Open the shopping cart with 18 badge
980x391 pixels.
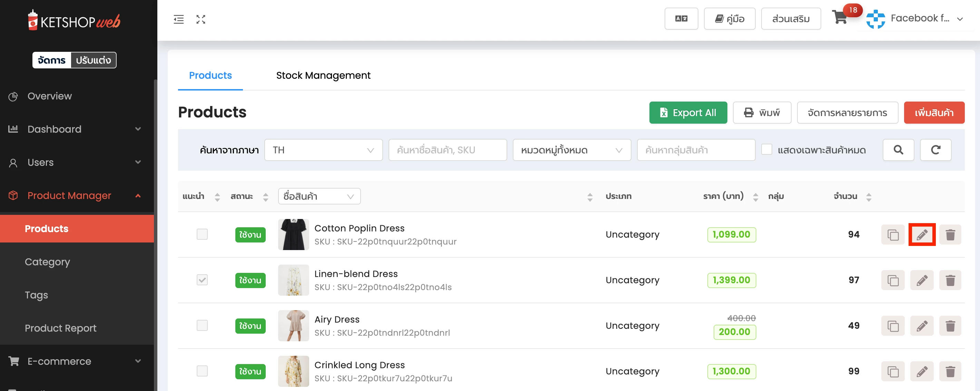[x=840, y=18]
